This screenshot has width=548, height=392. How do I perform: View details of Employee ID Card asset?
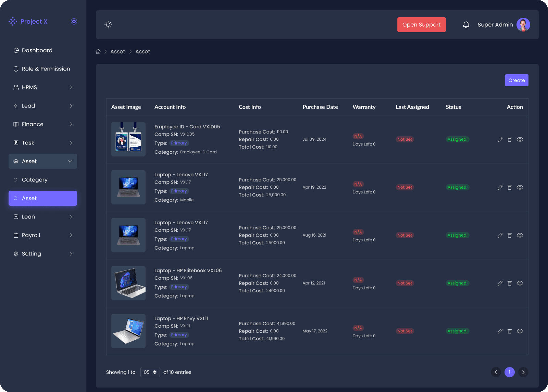click(x=520, y=139)
